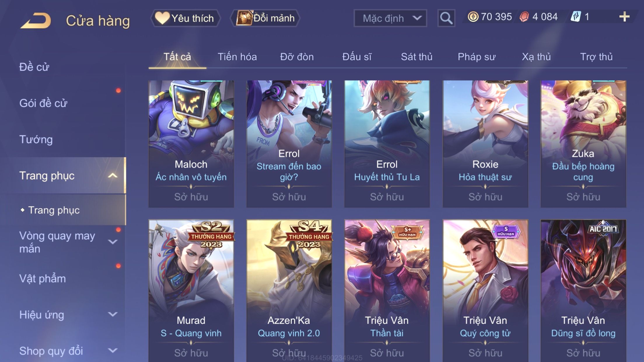
Task: Tap the red ruby currency icon
Action: [524, 17]
